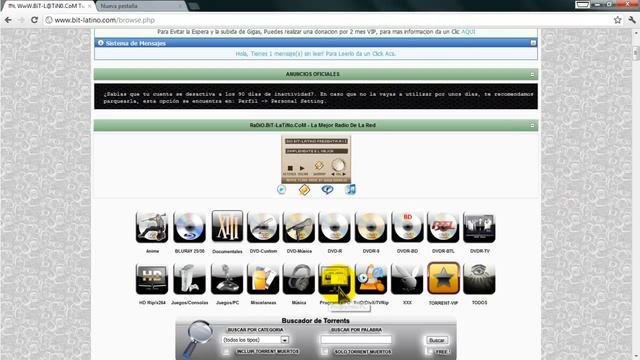
Task: Open the DVDR-9 category icon
Action: (371, 227)
